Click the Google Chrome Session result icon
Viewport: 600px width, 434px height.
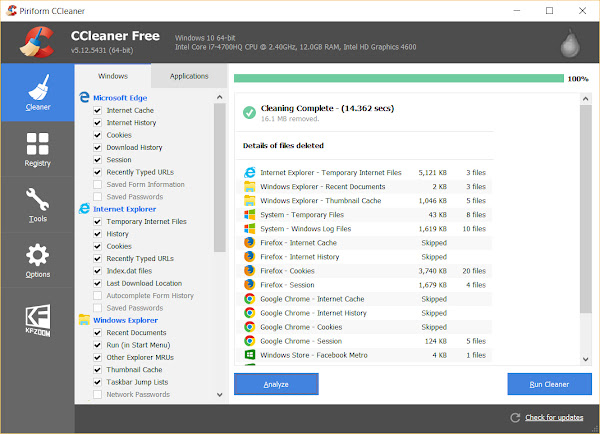[249, 341]
